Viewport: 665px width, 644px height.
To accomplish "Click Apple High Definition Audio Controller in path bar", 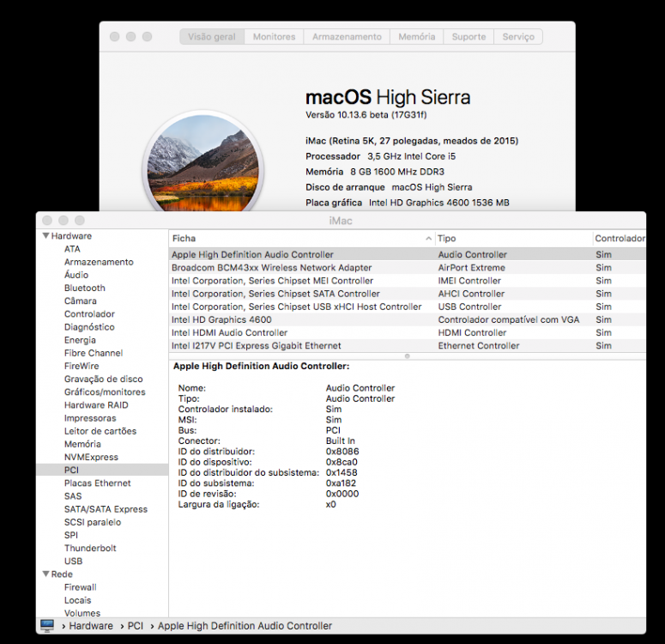I will click(x=245, y=626).
